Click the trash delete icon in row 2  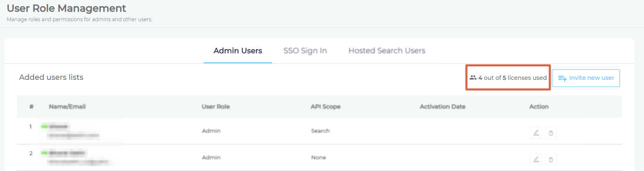[551, 159]
